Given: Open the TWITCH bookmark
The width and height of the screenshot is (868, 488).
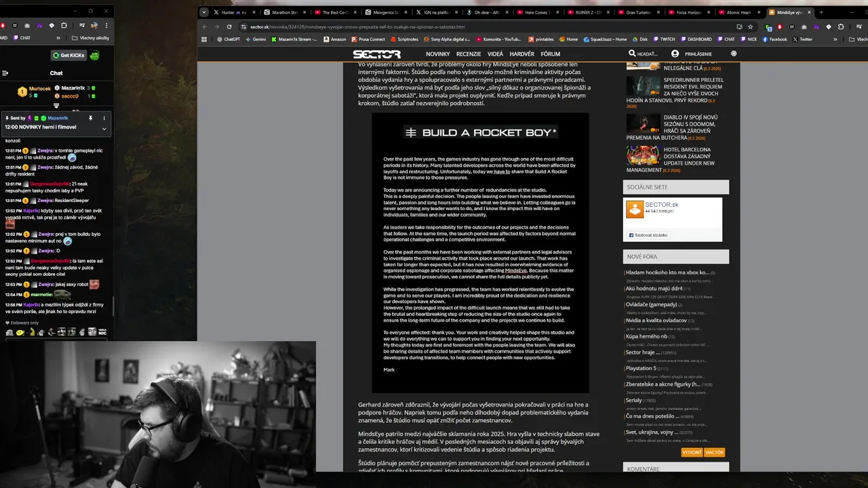Looking at the screenshot, I should tap(663, 39).
